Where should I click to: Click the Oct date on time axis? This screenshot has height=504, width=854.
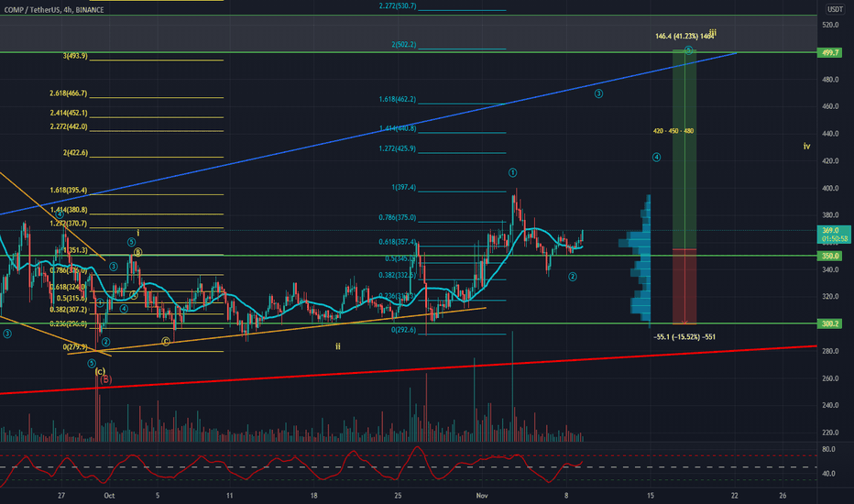[x=109, y=496]
